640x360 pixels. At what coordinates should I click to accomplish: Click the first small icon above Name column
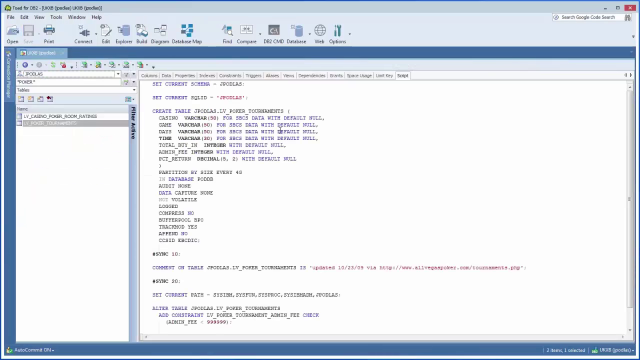(21, 99)
